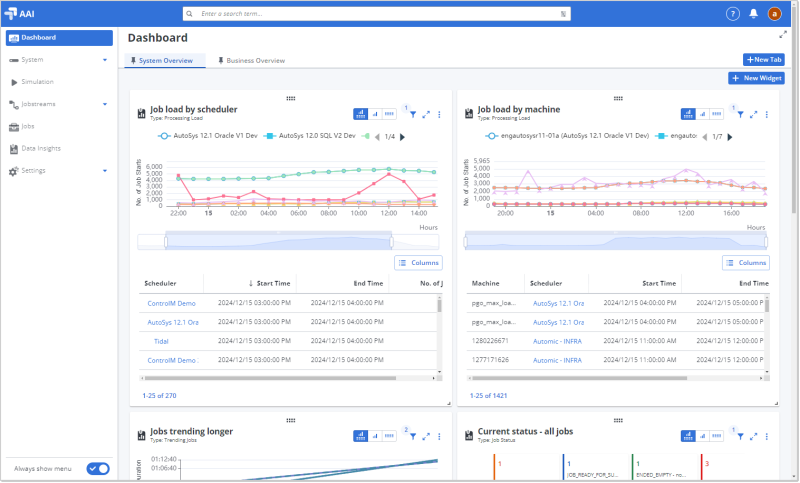
Task: Click the New Widget button
Action: click(757, 78)
